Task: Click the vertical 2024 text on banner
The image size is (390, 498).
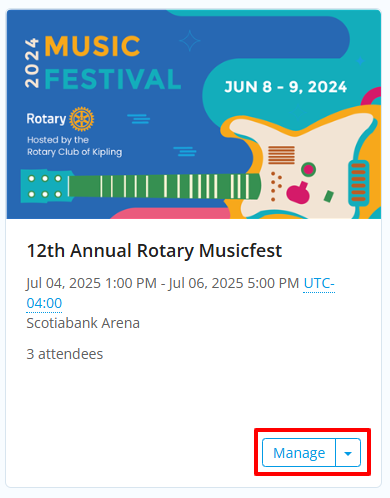Action: 32,63
